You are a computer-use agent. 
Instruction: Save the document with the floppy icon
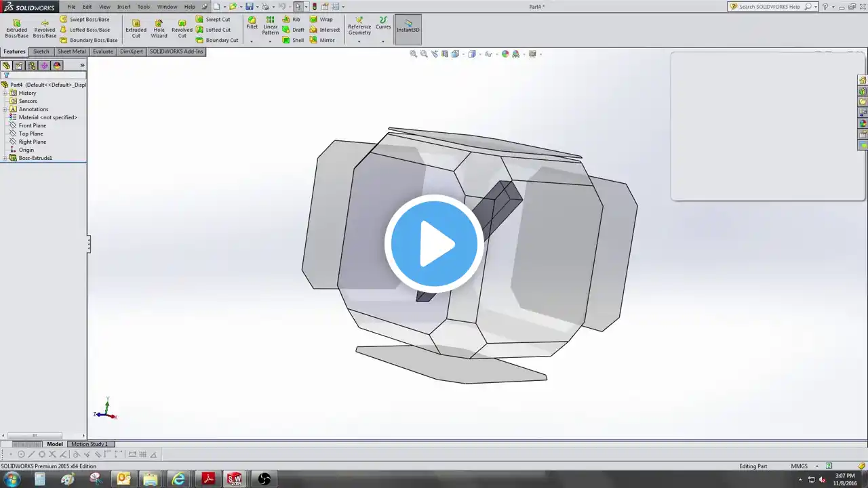pyautogui.click(x=250, y=7)
